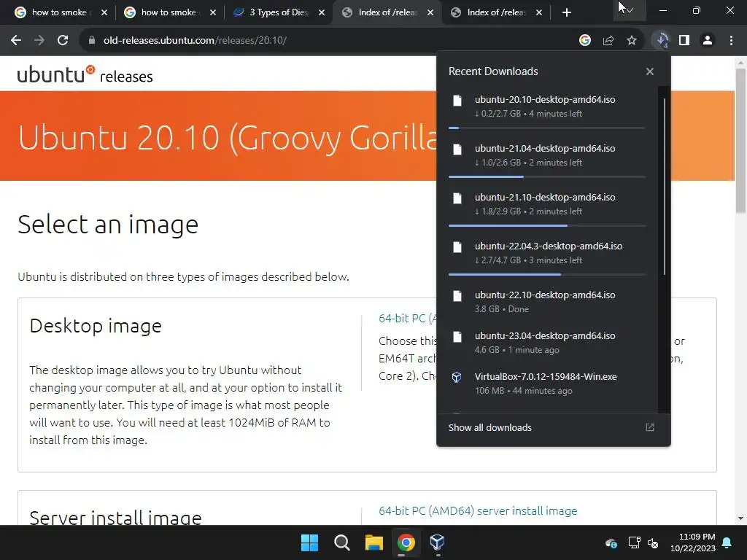747x560 pixels.
Task: View site information via lock icon
Action: click(x=92, y=41)
